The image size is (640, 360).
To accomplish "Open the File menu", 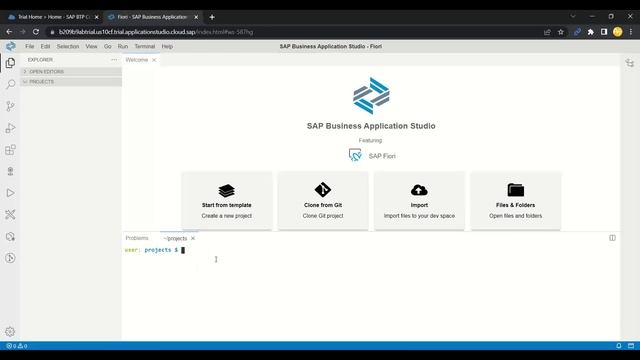I will 30,47.
